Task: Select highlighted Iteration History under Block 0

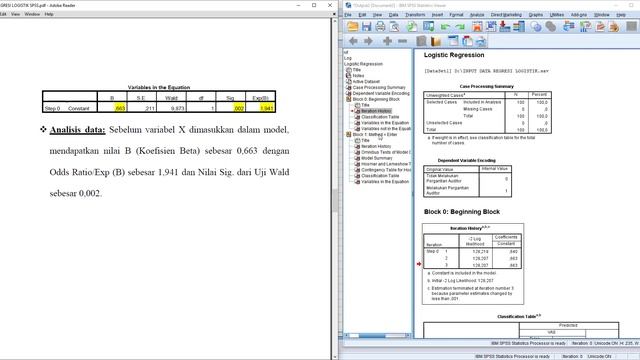Action: tap(376, 111)
